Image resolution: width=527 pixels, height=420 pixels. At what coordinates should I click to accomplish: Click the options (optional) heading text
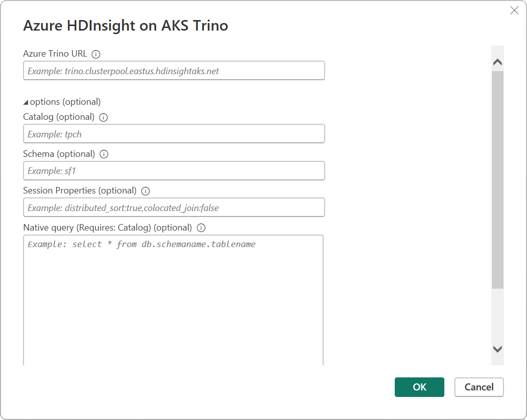(65, 101)
